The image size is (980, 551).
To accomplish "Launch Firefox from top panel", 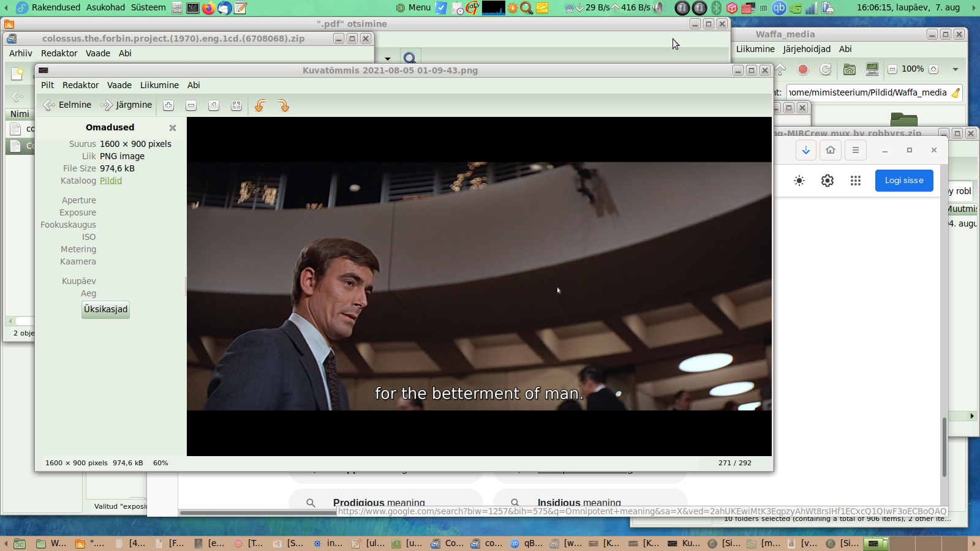I will click(x=209, y=8).
